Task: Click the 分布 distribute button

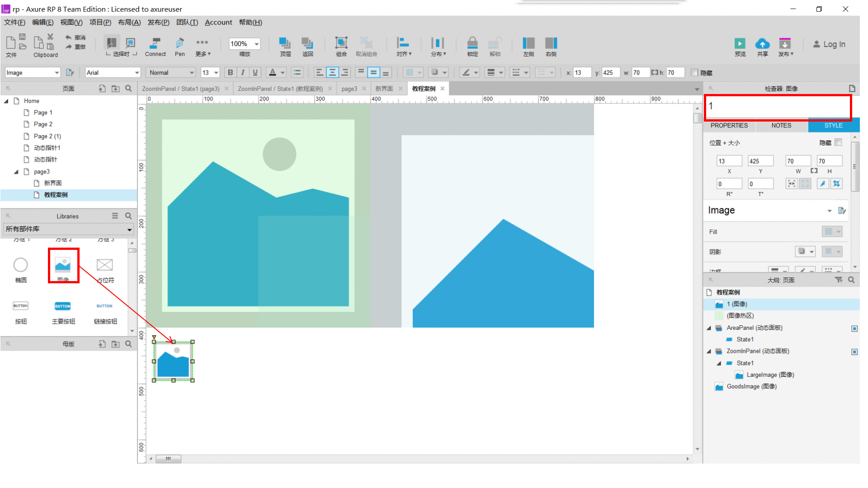Action: point(438,46)
